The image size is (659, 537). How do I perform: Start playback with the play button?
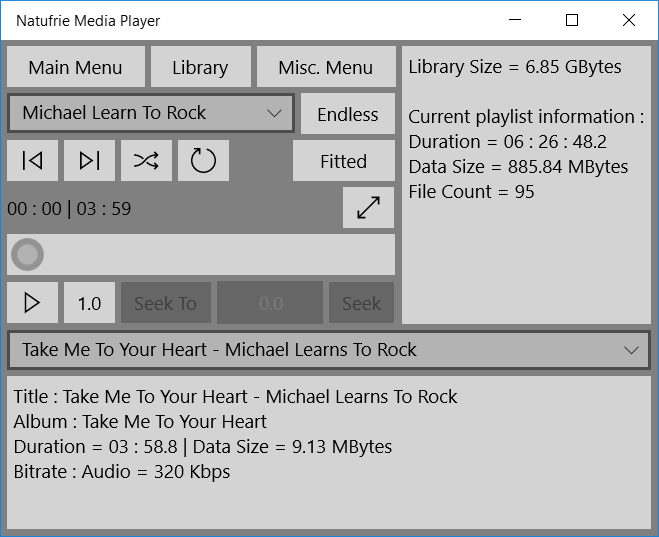(32, 303)
